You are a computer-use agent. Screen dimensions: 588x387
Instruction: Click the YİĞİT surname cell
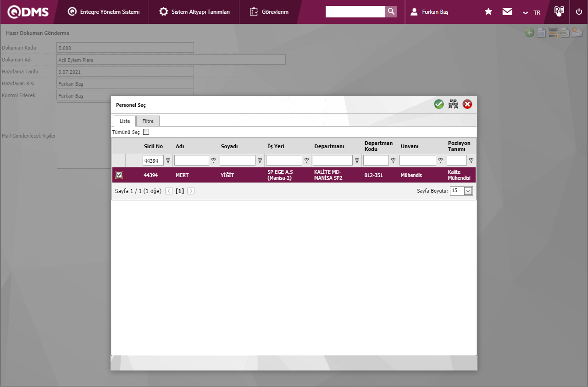pyautogui.click(x=227, y=175)
